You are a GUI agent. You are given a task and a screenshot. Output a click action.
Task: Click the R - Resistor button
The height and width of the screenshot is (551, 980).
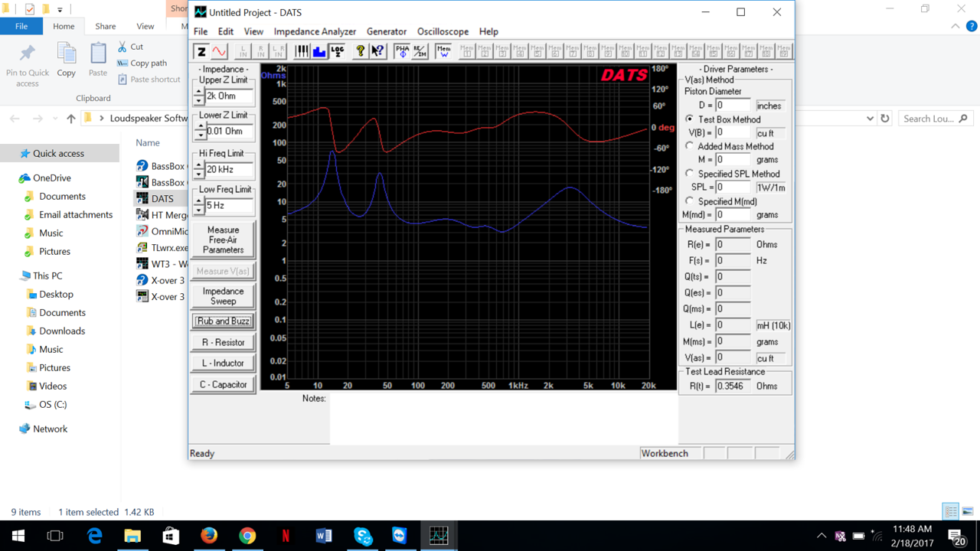(x=223, y=342)
